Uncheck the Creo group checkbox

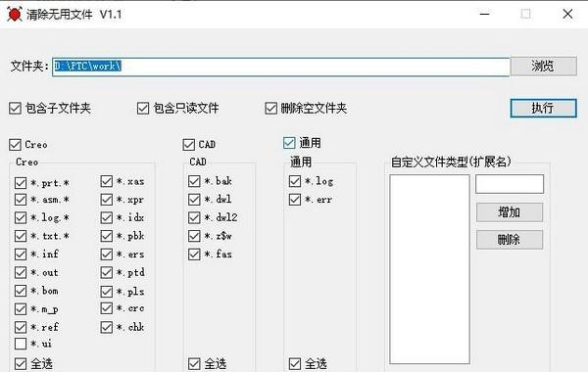tap(15, 145)
